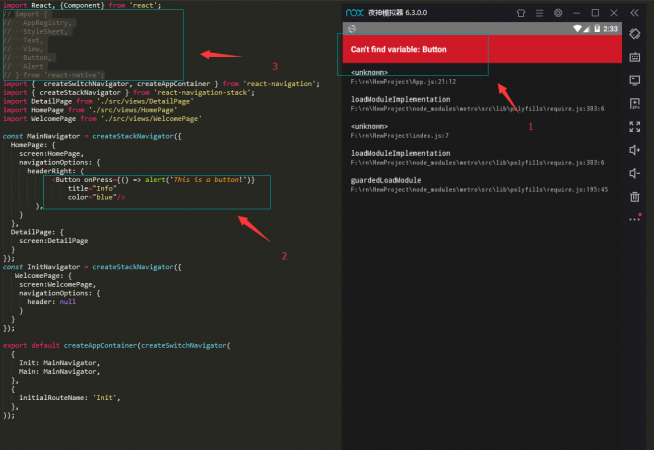Open Nox system settings gear
Screen dimensions: 654x450
[x=558, y=13]
